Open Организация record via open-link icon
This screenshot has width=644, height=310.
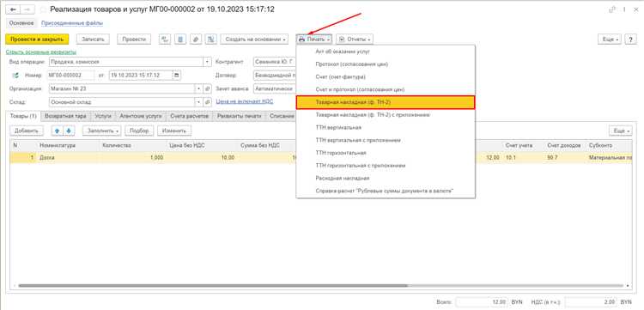tap(208, 88)
